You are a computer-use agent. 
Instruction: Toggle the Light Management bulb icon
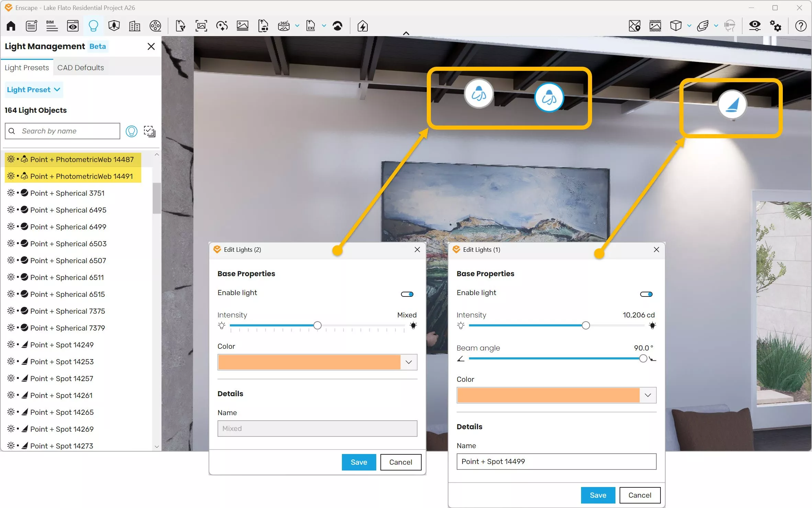93,26
